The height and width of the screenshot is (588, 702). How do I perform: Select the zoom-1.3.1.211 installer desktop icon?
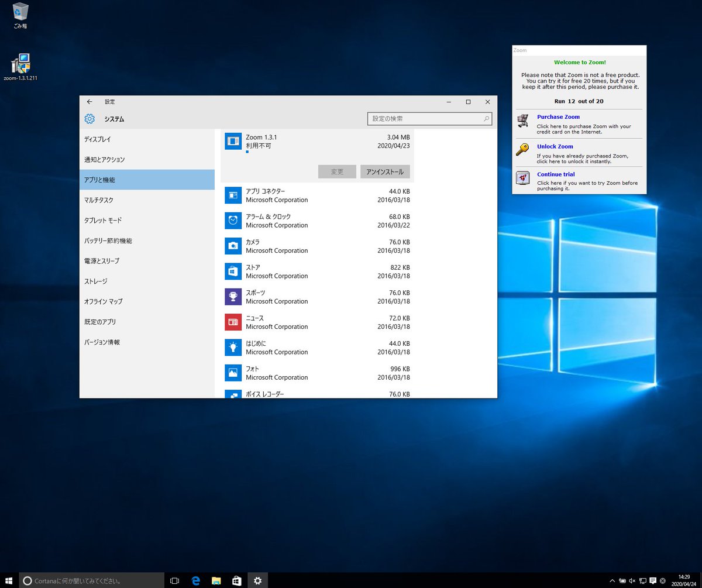point(20,67)
